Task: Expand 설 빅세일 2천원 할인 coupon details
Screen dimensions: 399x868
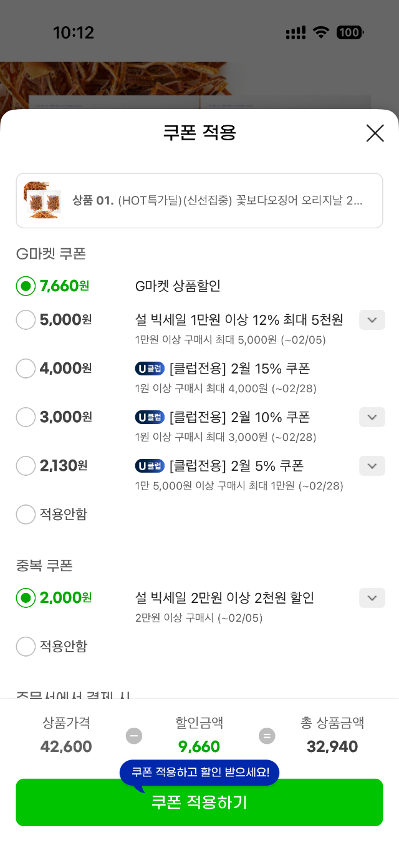Action: [x=372, y=598]
